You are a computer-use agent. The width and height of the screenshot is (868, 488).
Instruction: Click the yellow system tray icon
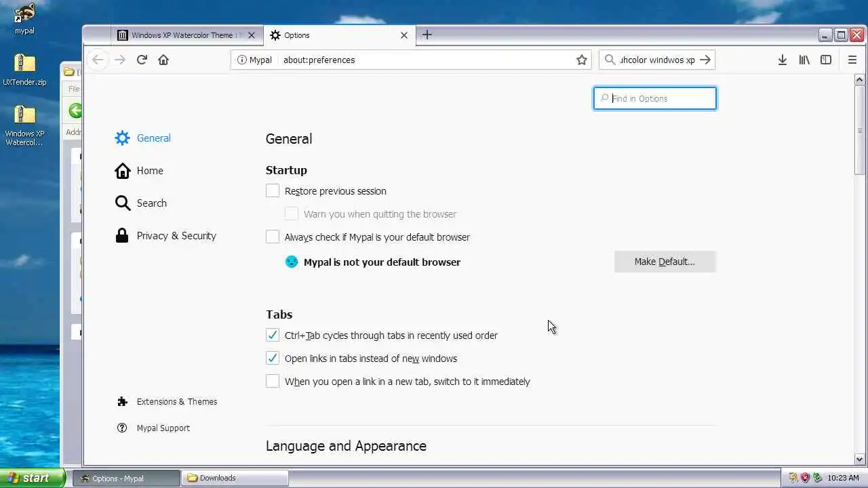(793, 478)
